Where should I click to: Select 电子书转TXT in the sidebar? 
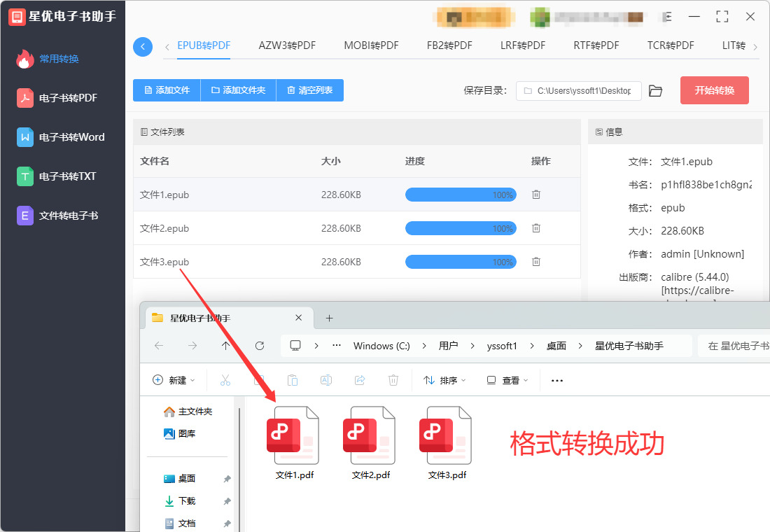point(57,176)
